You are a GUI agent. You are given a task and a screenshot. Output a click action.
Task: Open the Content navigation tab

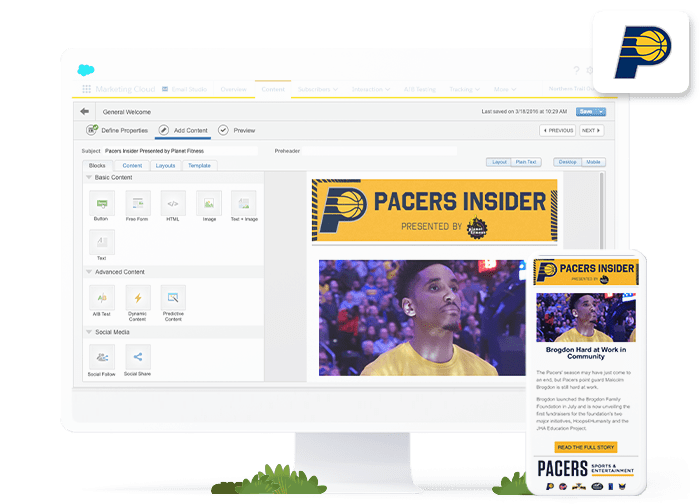click(273, 89)
